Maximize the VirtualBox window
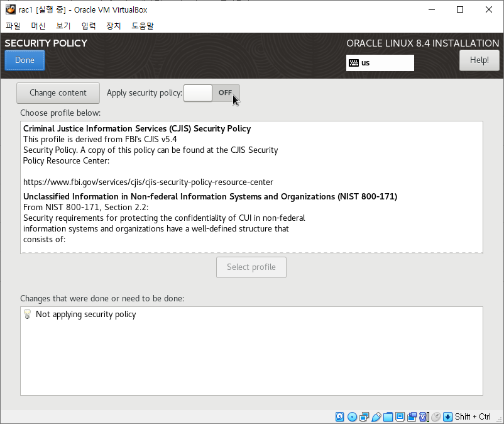The height and width of the screenshot is (424, 504). pyautogui.click(x=460, y=9)
